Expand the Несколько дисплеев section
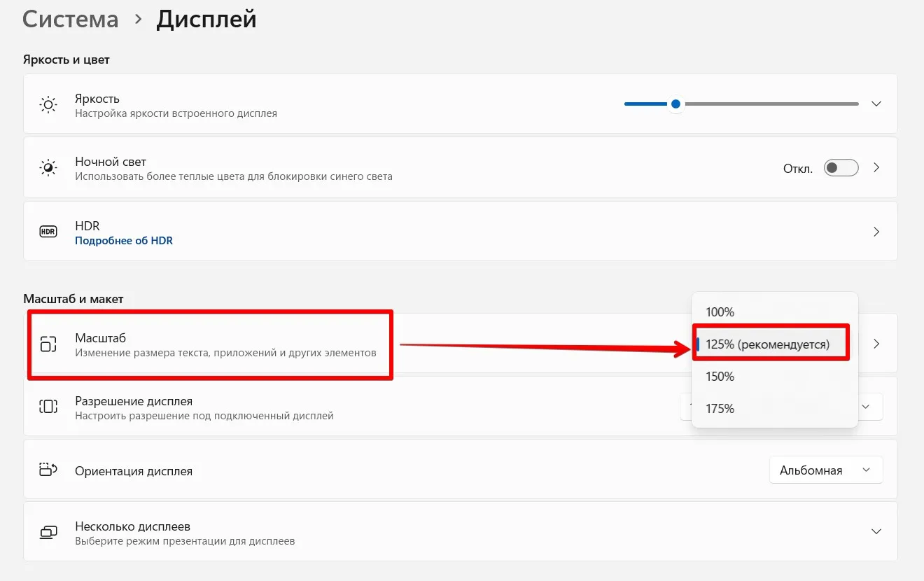The image size is (924, 581). coord(876,532)
